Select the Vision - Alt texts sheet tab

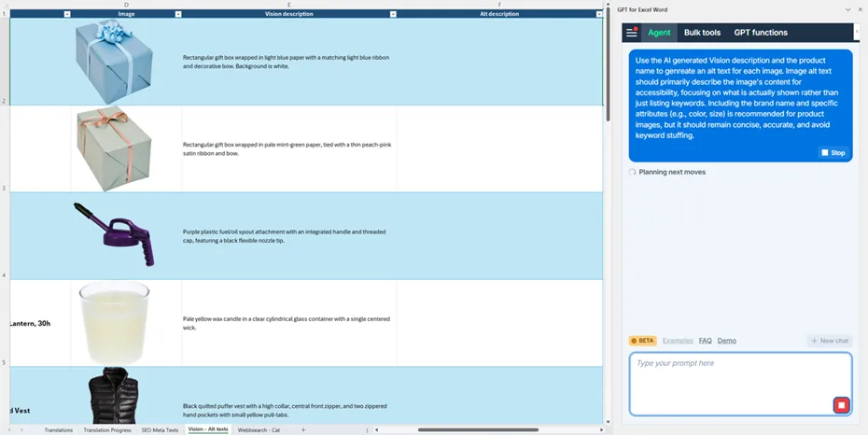tap(208, 429)
